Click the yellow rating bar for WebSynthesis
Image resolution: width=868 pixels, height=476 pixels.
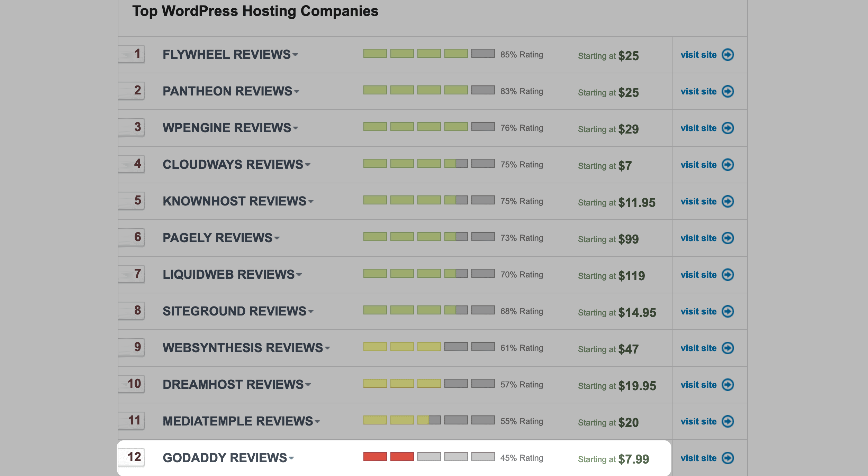point(429,347)
